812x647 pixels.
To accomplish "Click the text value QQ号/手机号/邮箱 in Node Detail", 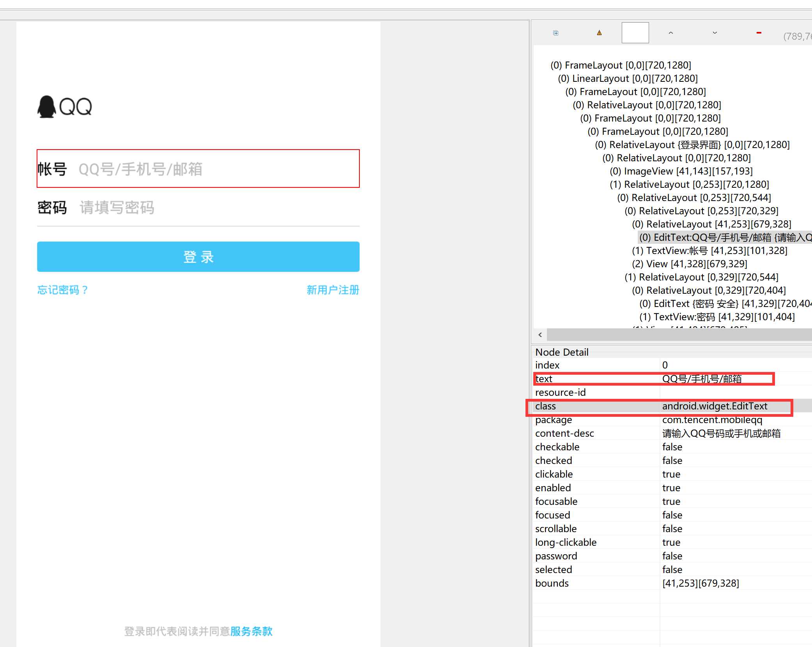I will [702, 379].
